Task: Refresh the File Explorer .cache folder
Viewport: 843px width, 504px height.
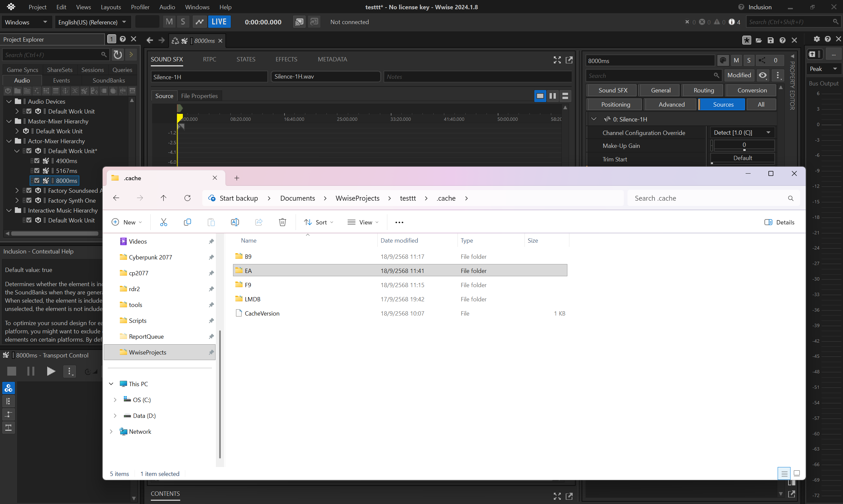Action: point(187,198)
